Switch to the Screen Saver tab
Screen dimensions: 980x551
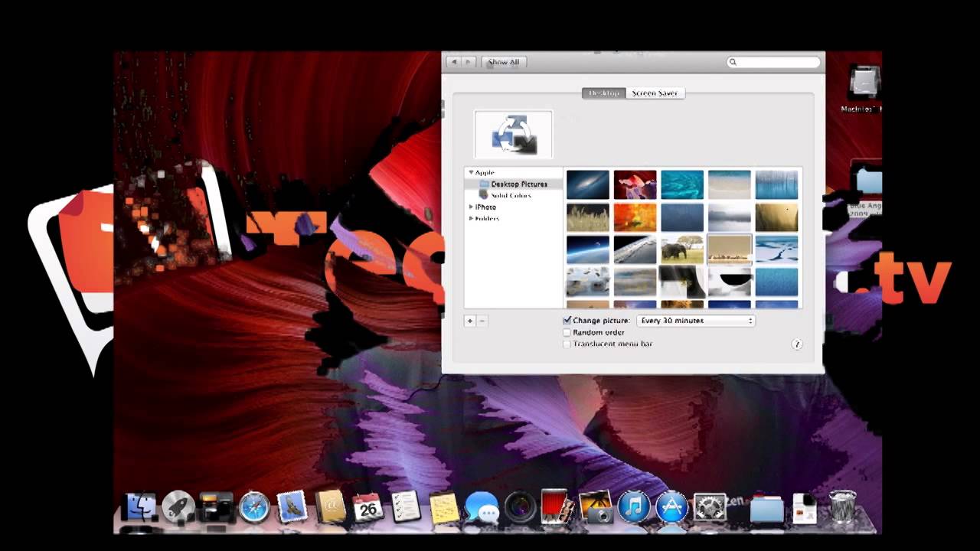[655, 93]
